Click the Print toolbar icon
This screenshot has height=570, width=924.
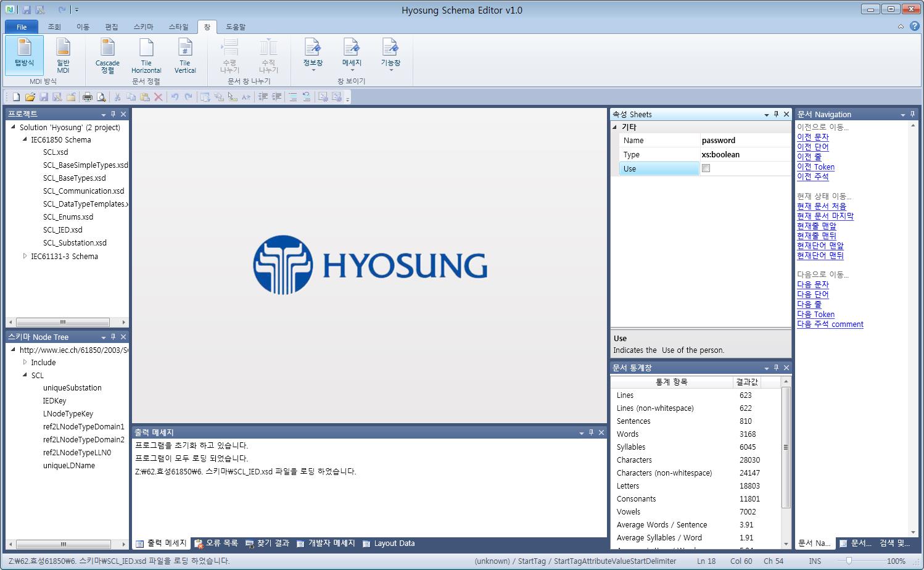tap(88, 97)
